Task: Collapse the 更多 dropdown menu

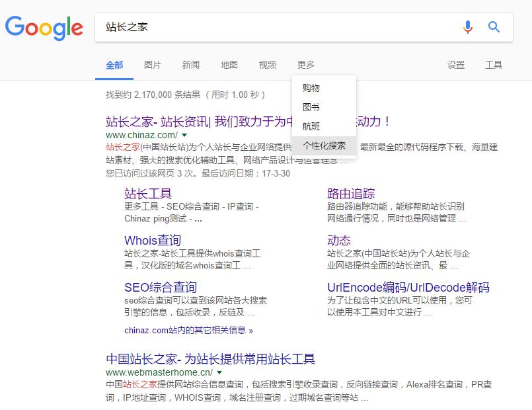Action: point(306,65)
